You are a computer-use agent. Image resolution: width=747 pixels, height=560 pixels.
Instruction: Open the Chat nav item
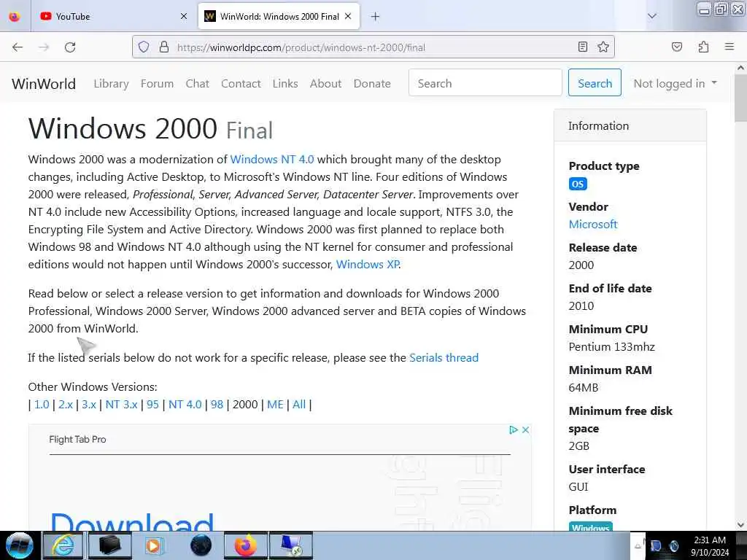pyautogui.click(x=197, y=83)
